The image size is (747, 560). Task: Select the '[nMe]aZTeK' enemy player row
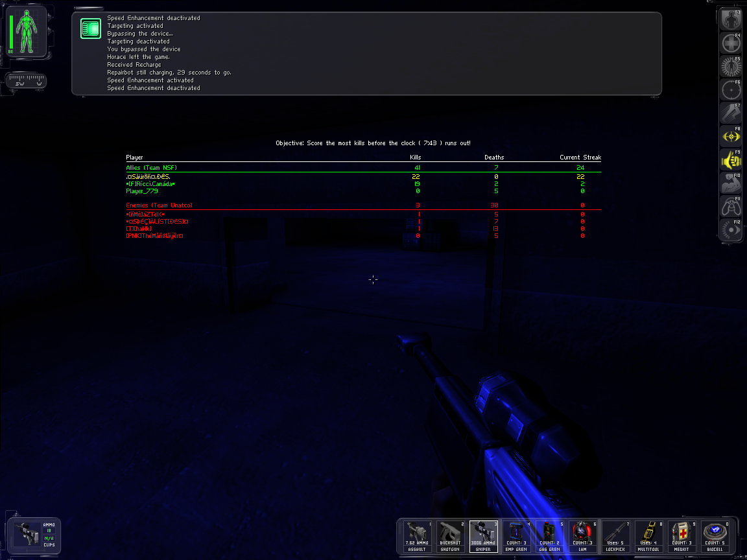[x=364, y=215]
